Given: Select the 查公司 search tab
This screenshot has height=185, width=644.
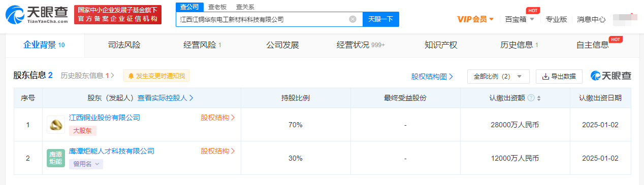Looking at the screenshot, I should (189, 7).
